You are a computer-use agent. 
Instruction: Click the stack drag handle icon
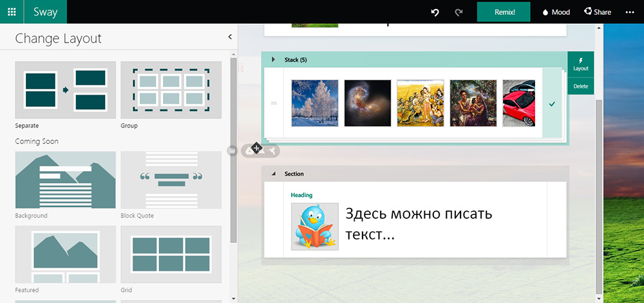274,103
